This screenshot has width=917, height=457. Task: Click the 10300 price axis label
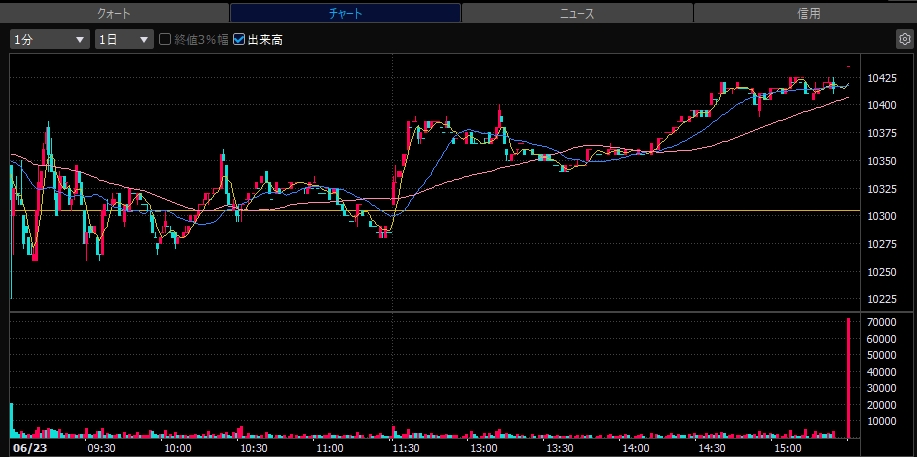[x=882, y=217]
